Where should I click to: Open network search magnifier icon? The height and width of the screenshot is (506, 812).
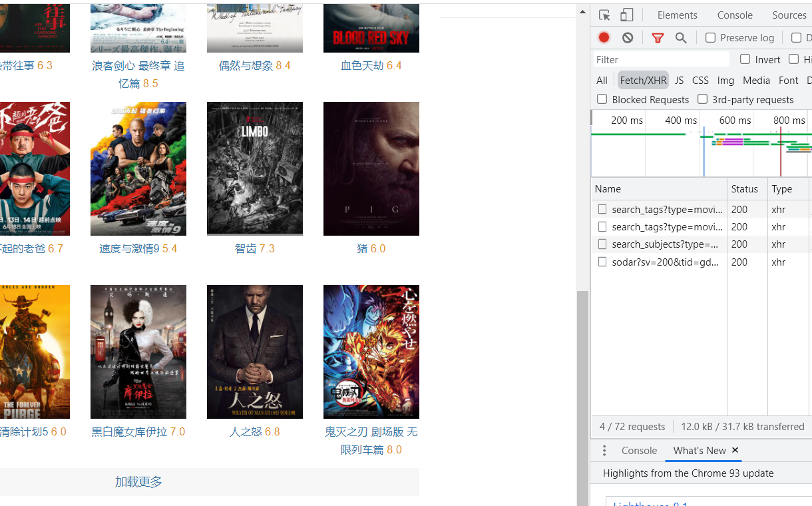click(x=681, y=38)
